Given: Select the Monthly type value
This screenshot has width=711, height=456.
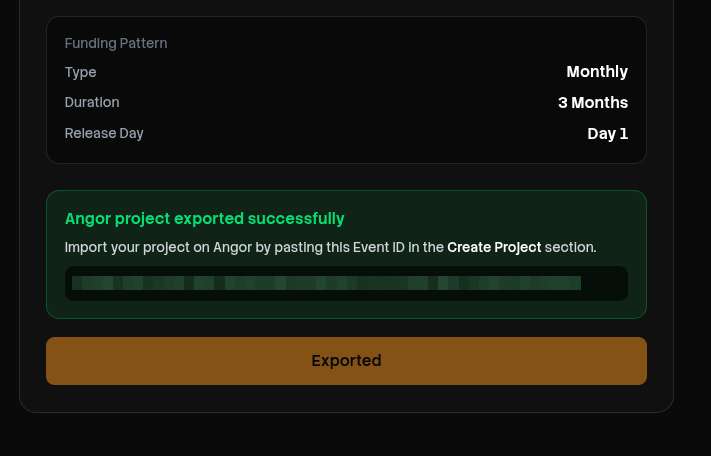Looking at the screenshot, I should (x=596, y=72).
